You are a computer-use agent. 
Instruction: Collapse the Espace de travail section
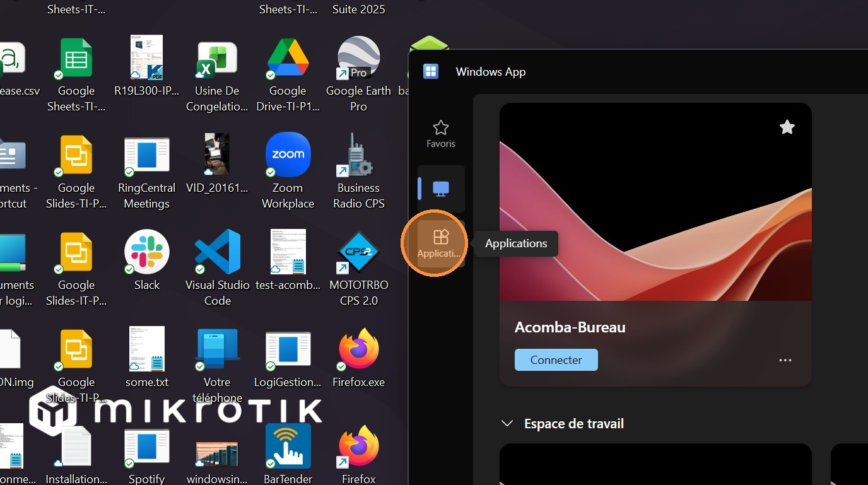tap(507, 423)
